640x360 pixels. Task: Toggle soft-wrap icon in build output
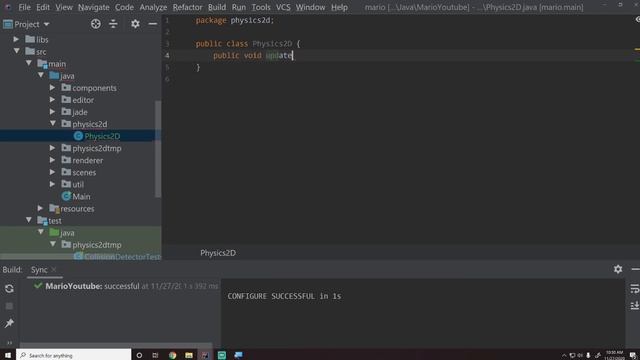[634, 289]
